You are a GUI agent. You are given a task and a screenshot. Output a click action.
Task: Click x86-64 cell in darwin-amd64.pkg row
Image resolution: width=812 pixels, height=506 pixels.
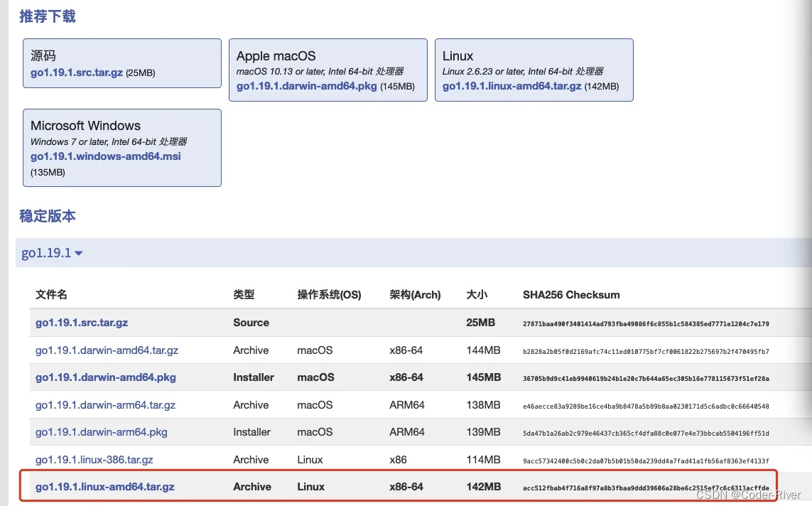[x=406, y=377]
